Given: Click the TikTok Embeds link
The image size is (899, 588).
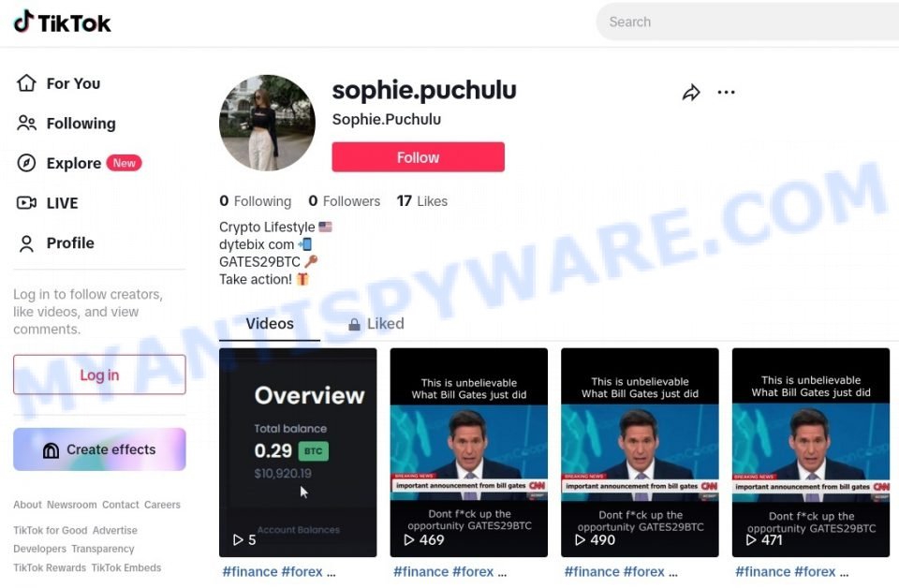Looking at the screenshot, I should (x=126, y=568).
